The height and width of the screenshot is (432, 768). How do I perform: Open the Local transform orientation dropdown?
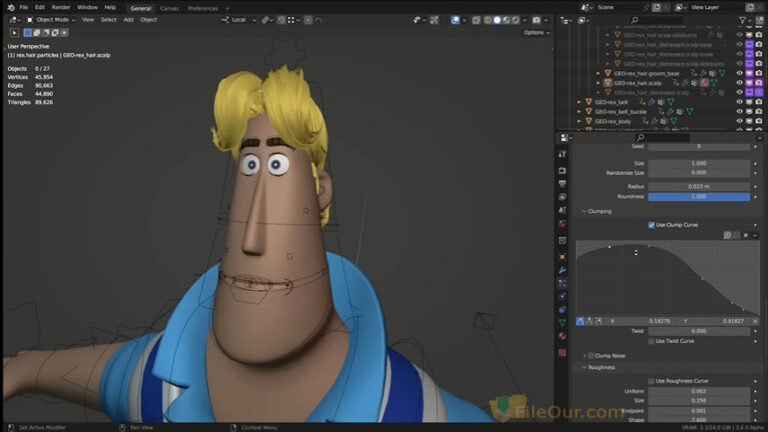click(239, 20)
